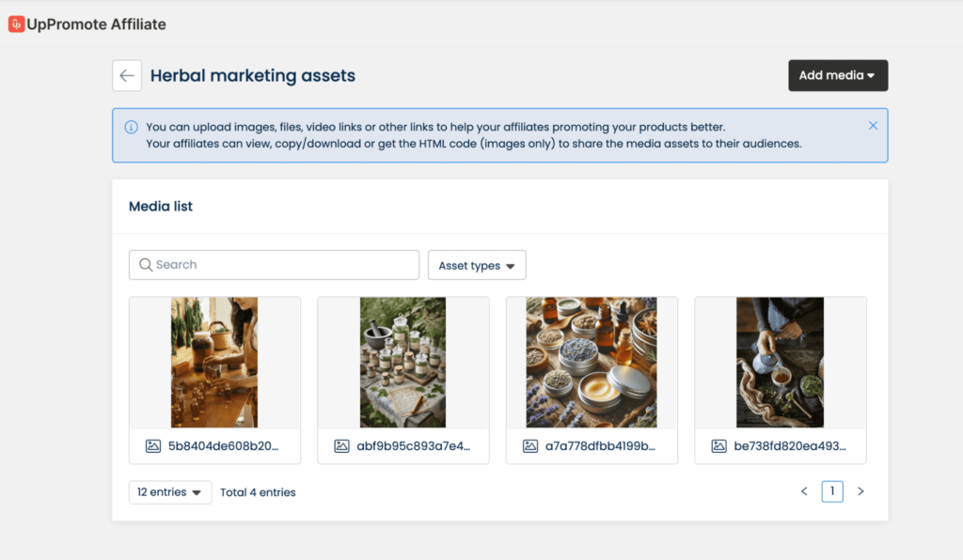Open the Add media dropdown
Image resolution: width=963 pixels, height=560 pixels.
[837, 75]
